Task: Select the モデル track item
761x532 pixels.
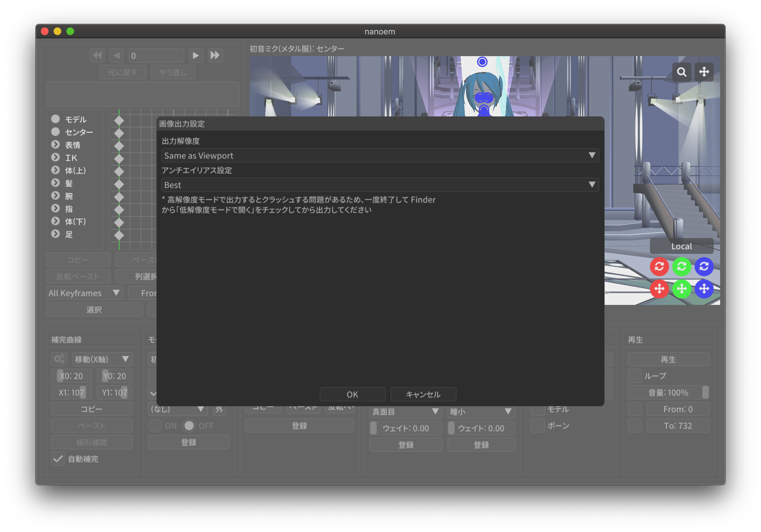Action: point(76,119)
